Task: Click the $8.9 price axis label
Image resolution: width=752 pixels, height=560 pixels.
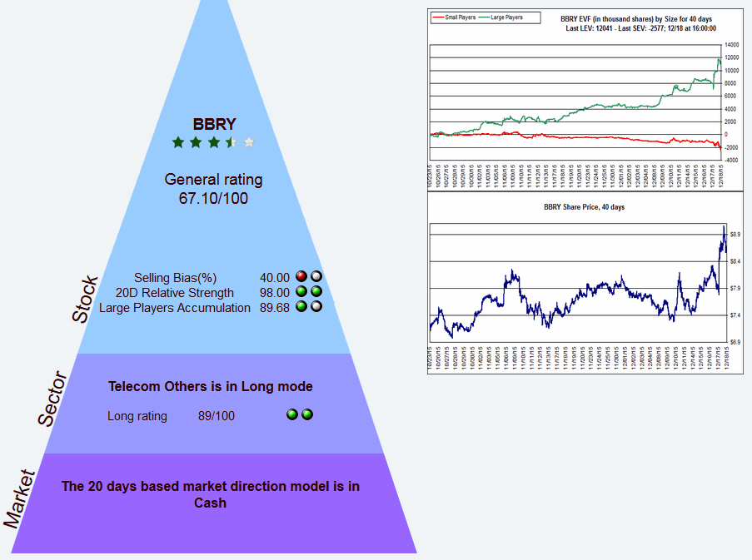Action: coord(735,235)
